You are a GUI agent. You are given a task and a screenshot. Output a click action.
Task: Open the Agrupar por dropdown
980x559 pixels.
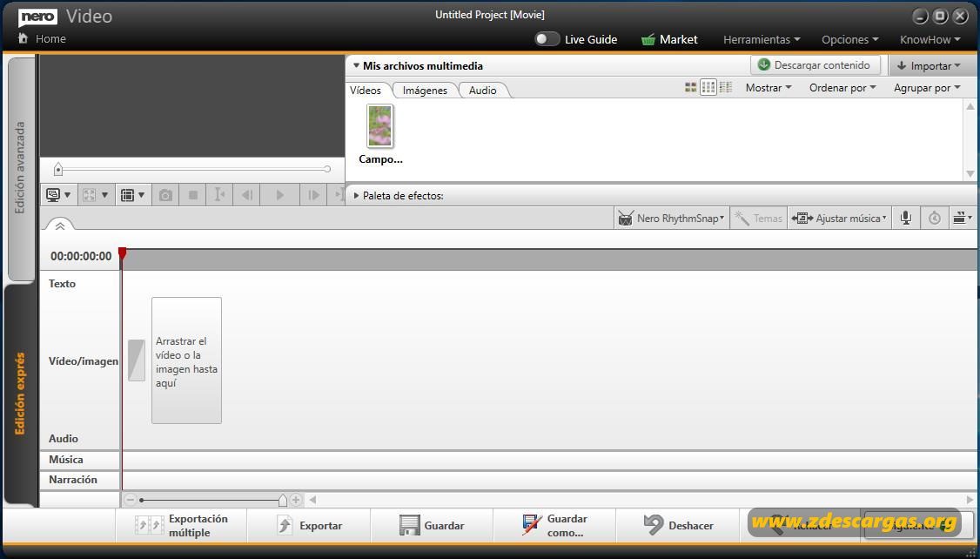[927, 88]
